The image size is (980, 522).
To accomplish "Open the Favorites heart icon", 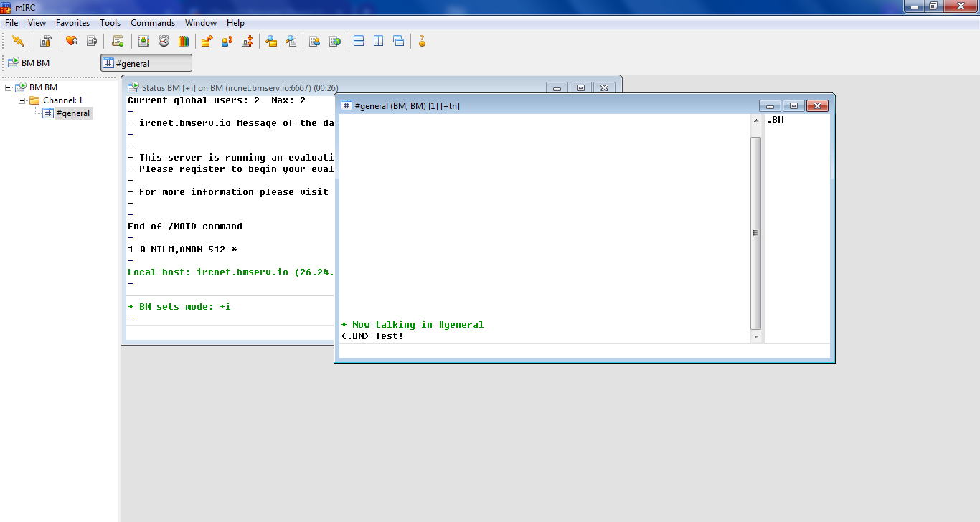I will coord(71,42).
